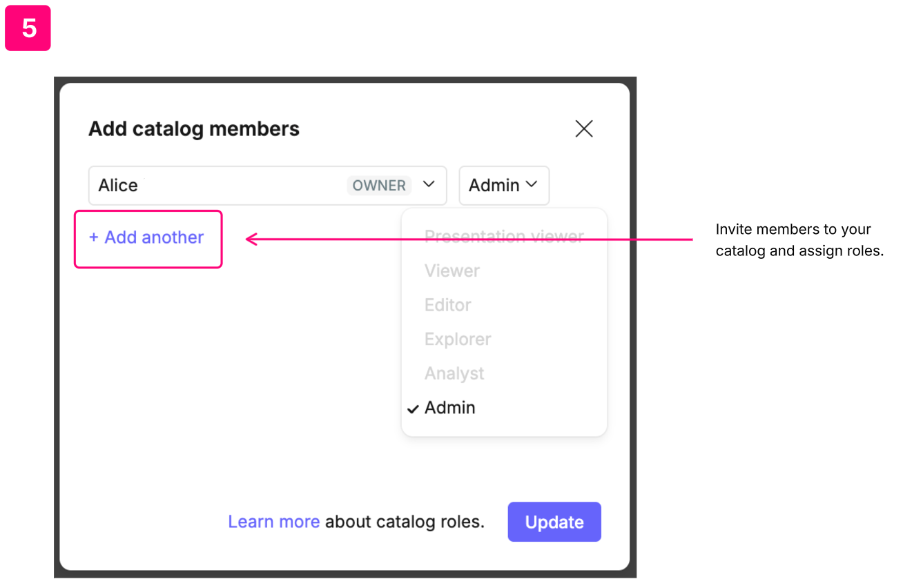Click the Invite members annotation text
This screenshot has height=588, width=903.
tap(799, 239)
